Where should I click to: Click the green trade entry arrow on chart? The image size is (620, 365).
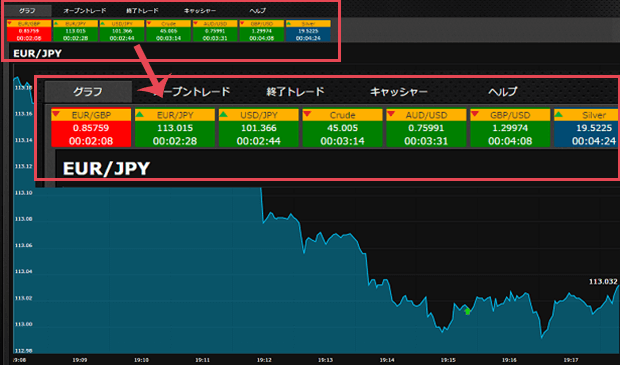click(468, 311)
